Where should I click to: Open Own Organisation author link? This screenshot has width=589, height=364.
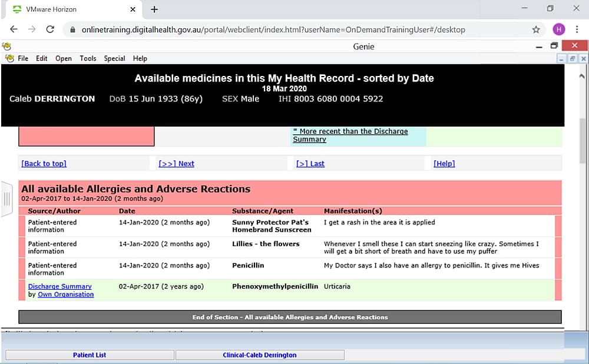(x=65, y=294)
